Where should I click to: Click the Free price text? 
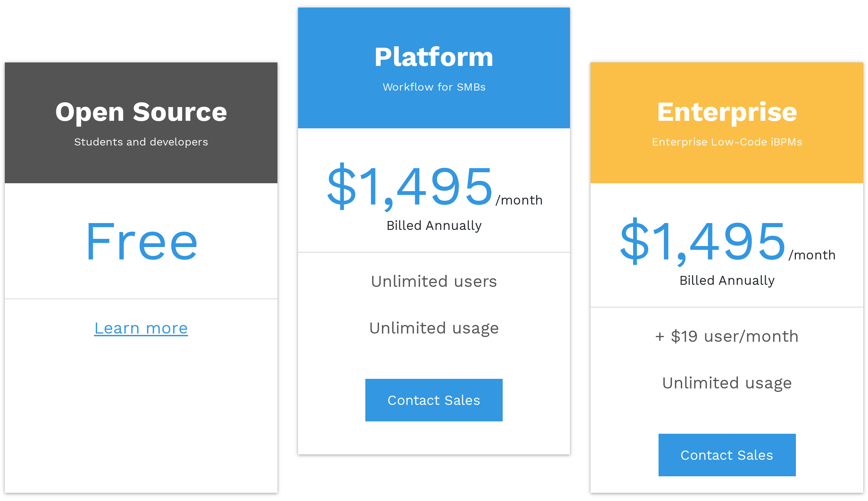click(x=141, y=242)
